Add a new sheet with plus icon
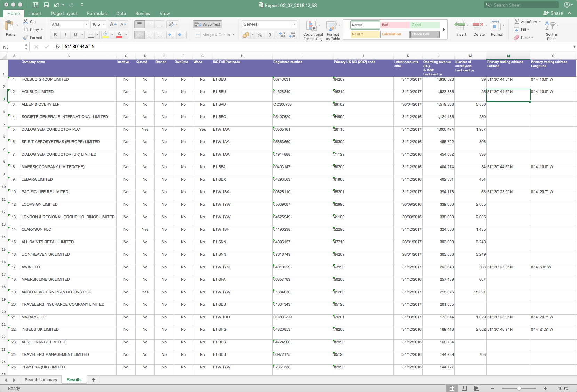 [93, 380]
